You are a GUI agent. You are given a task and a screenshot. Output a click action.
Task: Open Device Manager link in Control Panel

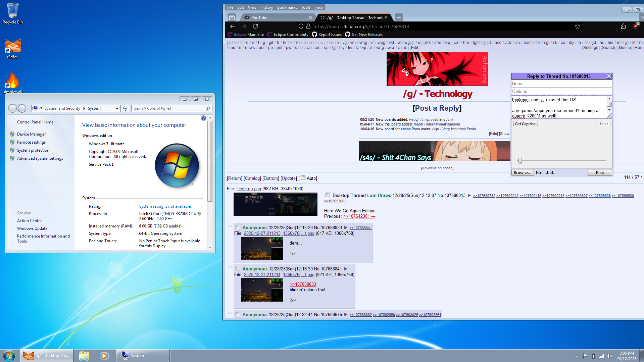31,134
